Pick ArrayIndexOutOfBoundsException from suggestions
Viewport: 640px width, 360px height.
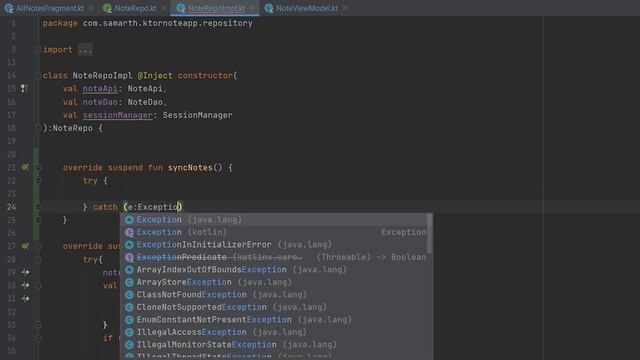pos(274,270)
